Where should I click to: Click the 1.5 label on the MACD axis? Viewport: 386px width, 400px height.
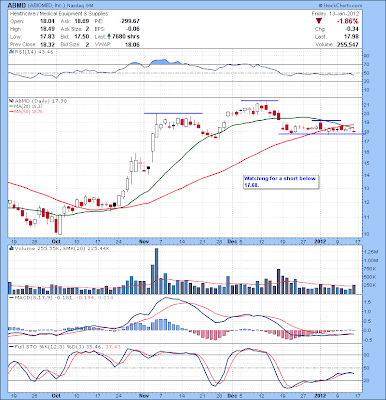click(x=369, y=302)
